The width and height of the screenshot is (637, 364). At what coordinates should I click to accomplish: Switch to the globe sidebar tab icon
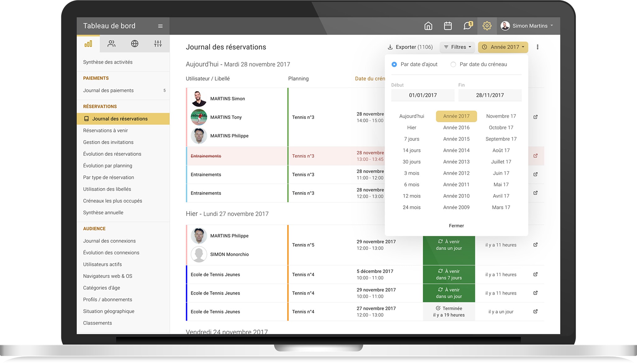[135, 44]
